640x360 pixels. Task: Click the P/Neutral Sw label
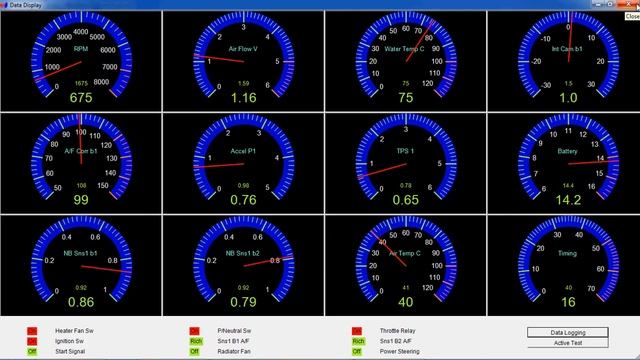[234, 331]
